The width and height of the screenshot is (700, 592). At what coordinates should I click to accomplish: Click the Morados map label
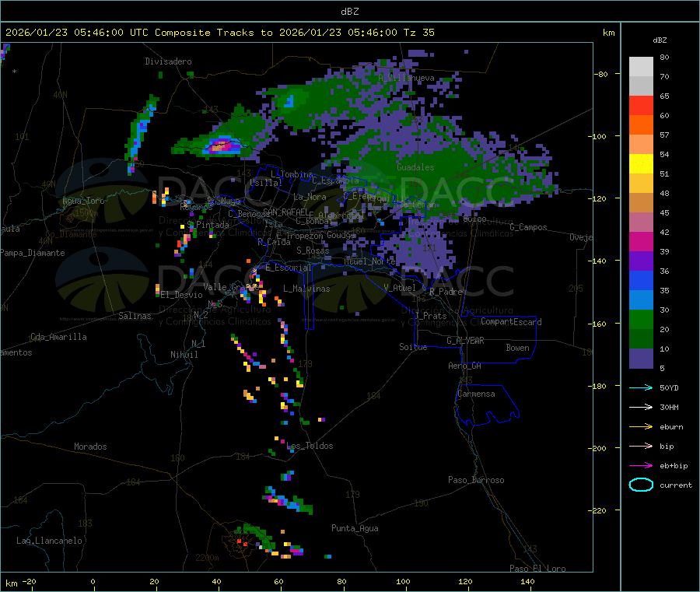pos(90,447)
